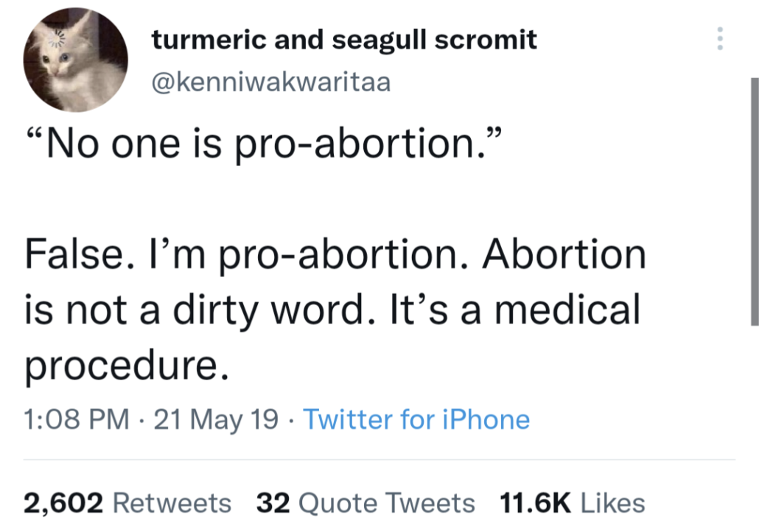This screenshot has height=532, width=759.
Task: Show who liked via Likes
Action: coord(612,503)
